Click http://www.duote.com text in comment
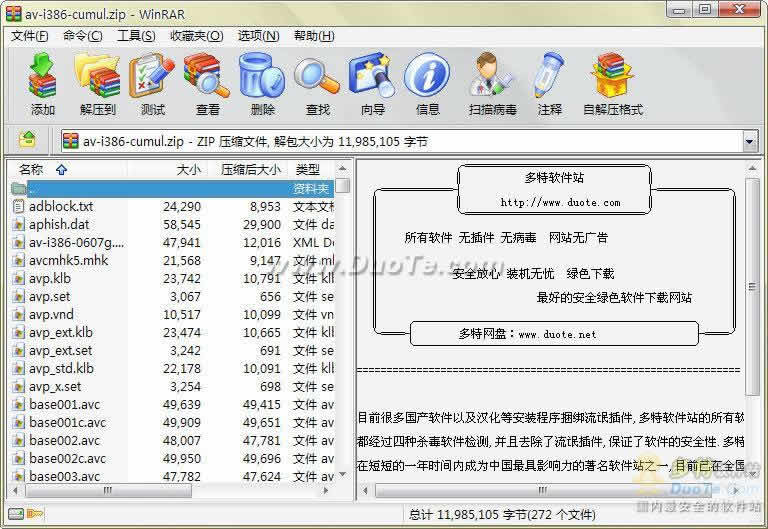 560,202
